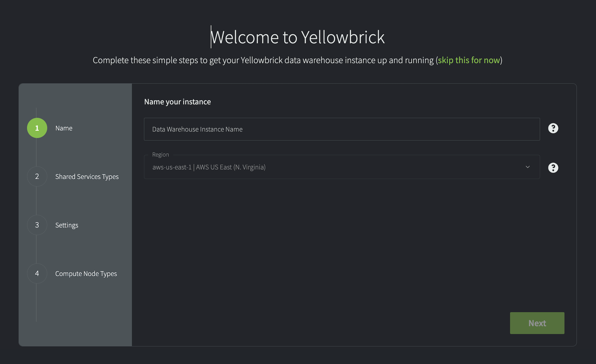
Task: Go to the Name step label
Action: [x=64, y=128]
